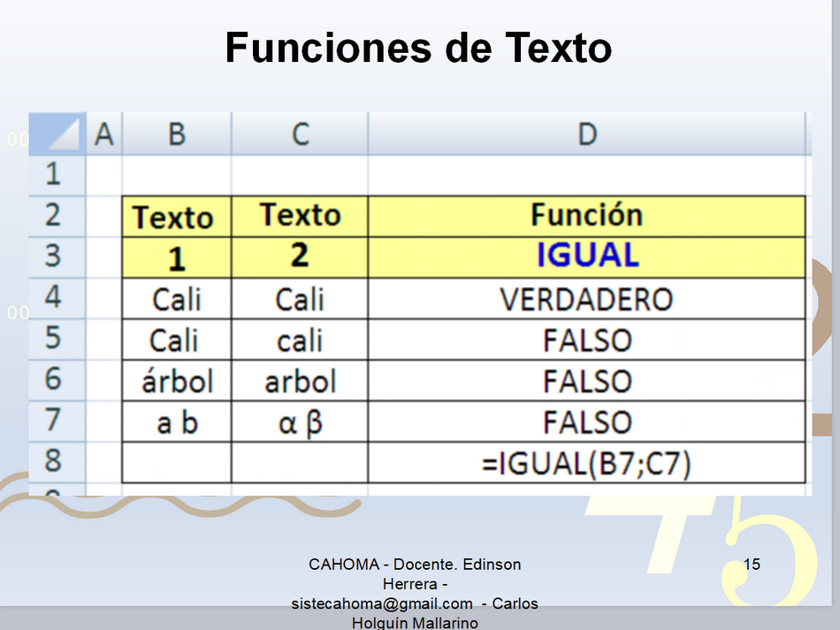Click the 'a b' cell in row 7
The image size is (840, 630).
tap(177, 422)
